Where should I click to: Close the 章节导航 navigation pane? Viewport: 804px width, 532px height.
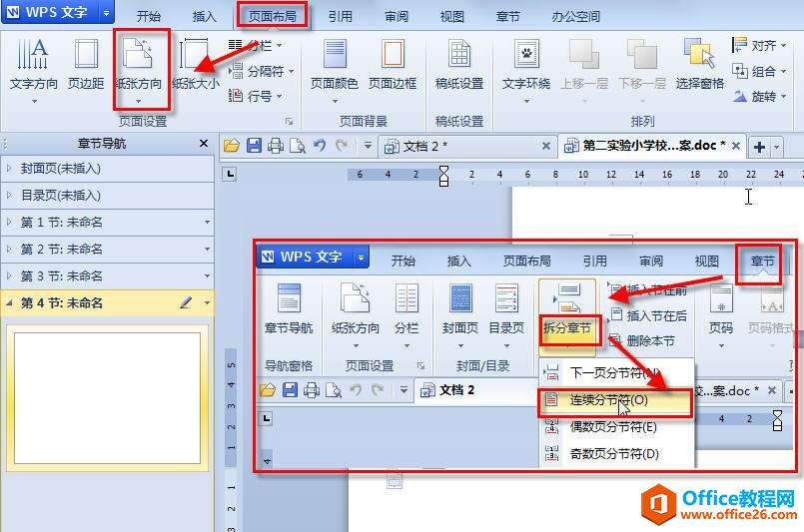coord(204,144)
